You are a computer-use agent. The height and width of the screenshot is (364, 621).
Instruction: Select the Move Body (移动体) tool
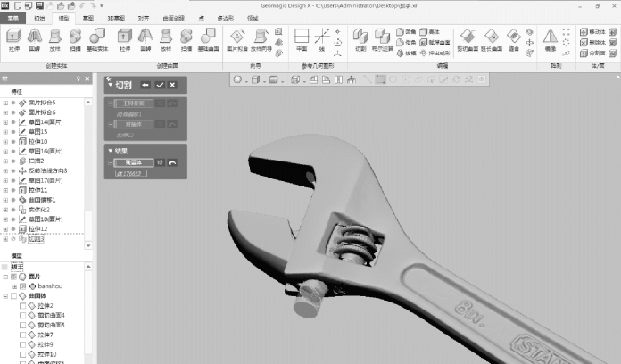[x=592, y=32]
